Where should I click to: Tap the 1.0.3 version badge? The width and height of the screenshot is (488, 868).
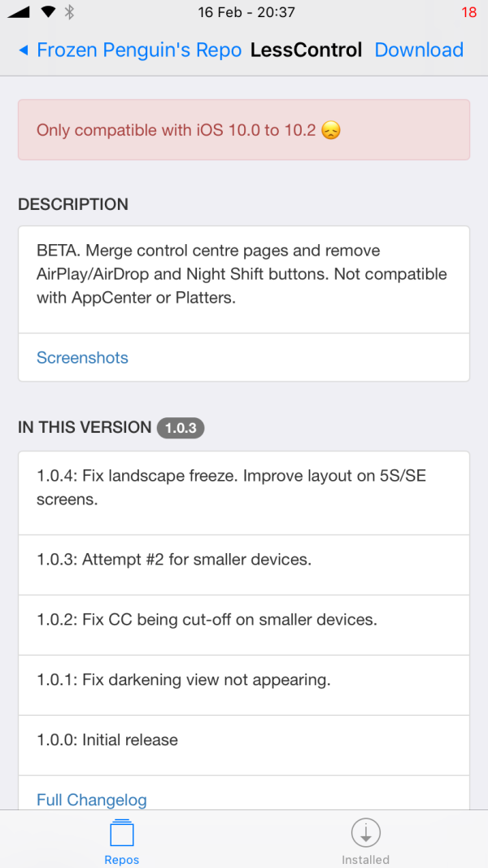coord(181,428)
